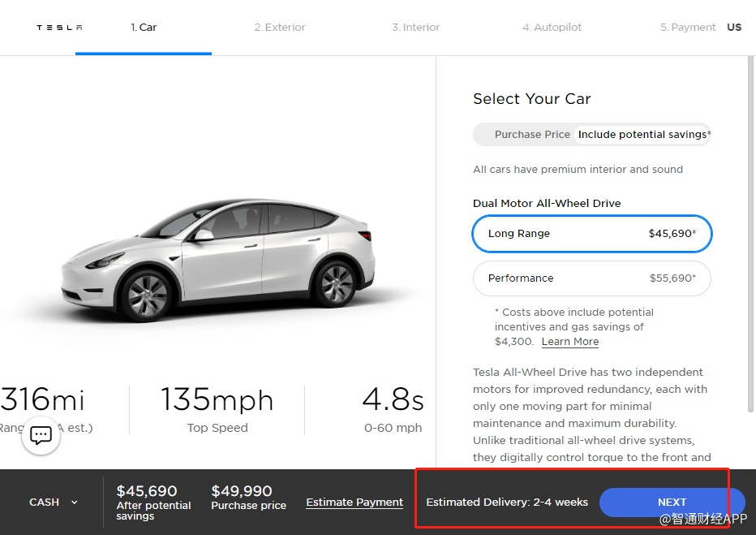The width and height of the screenshot is (756, 535).
Task: Open the Estimate Payment link
Action: pyautogui.click(x=354, y=503)
